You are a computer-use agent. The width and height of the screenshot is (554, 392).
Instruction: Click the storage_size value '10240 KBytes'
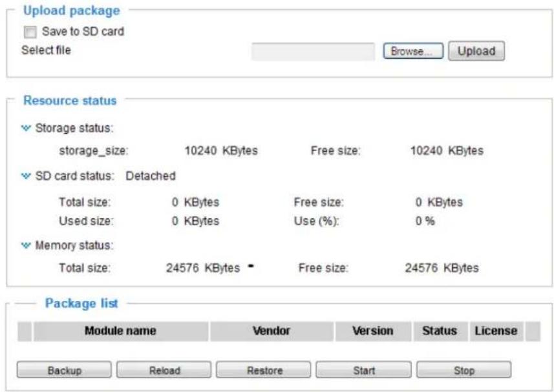pyautogui.click(x=221, y=150)
